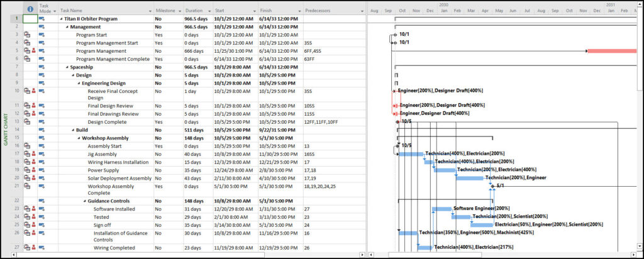Click the Installation of Guidance Controls Gantt bar
Image resolution: width=644 pixels, height=259 pixels.
pyautogui.click(x=408, y=233)
